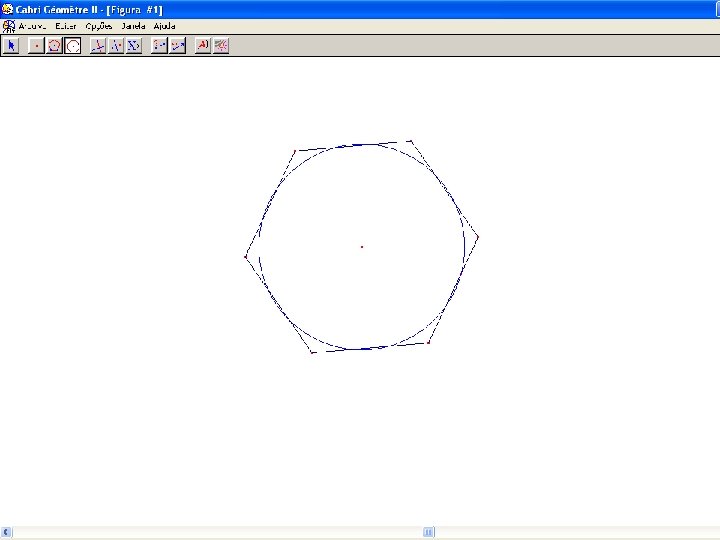
Task: Select the hexagon's upper-right vertex
Action: click(x=411, y=141)
